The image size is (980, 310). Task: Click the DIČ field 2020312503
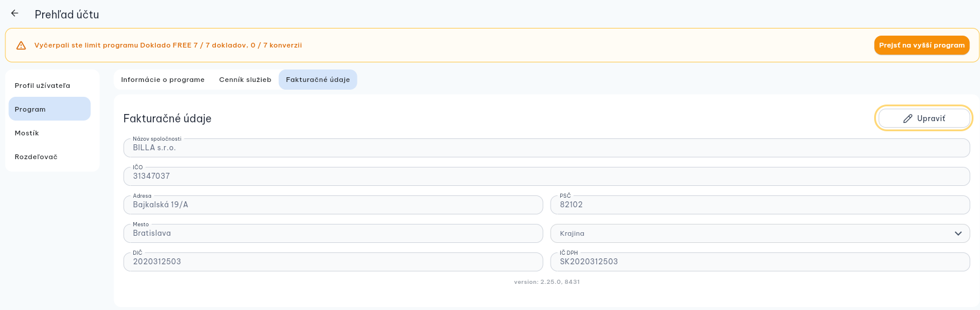point(333,262)
